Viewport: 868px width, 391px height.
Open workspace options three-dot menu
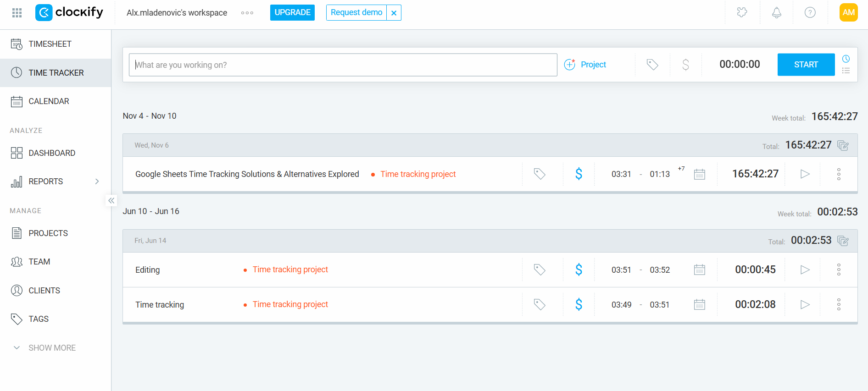click(247, 13)
